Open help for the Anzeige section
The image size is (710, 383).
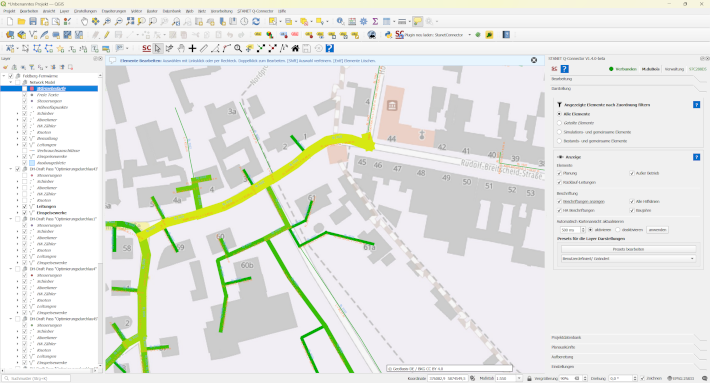[x=696, y=157]
